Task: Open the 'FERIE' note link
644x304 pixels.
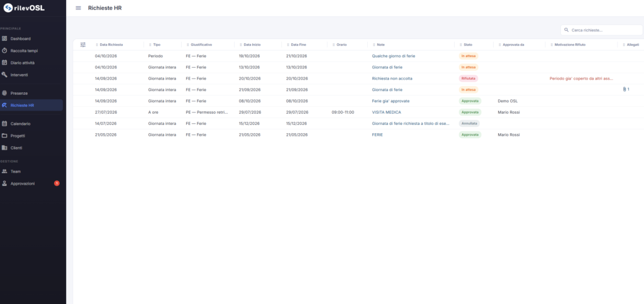Action: pyautogui.click(x=377, y=134)
